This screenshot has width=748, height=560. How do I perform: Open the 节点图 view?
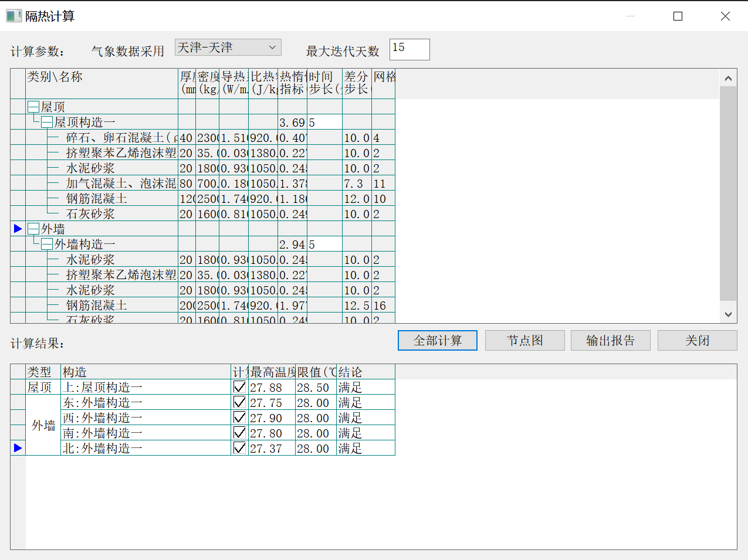[524, 341]
